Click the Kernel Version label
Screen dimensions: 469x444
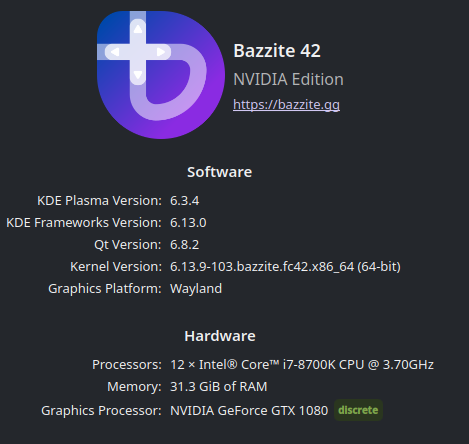click(116, 267)
